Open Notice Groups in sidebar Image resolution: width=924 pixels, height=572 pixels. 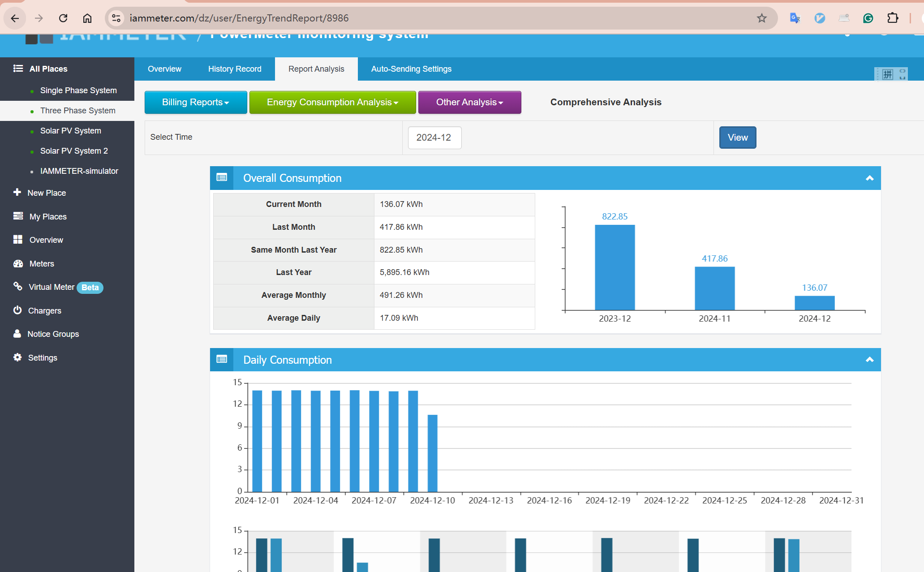coord(53,334)
